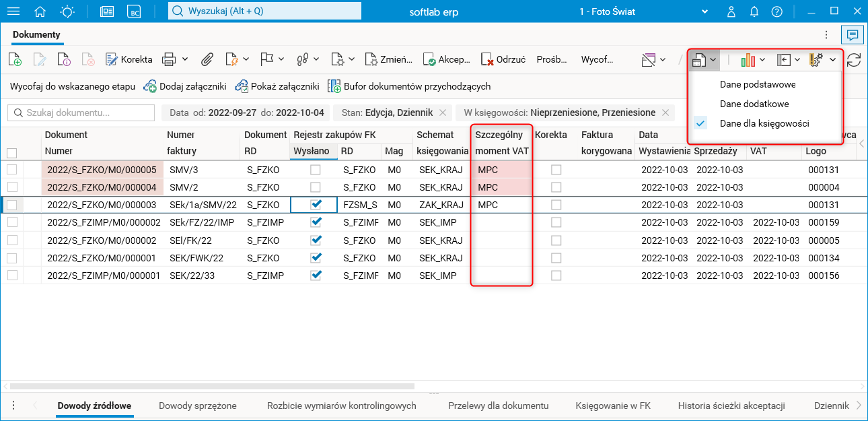
Task: Click the new document icon
Action: 15,59
